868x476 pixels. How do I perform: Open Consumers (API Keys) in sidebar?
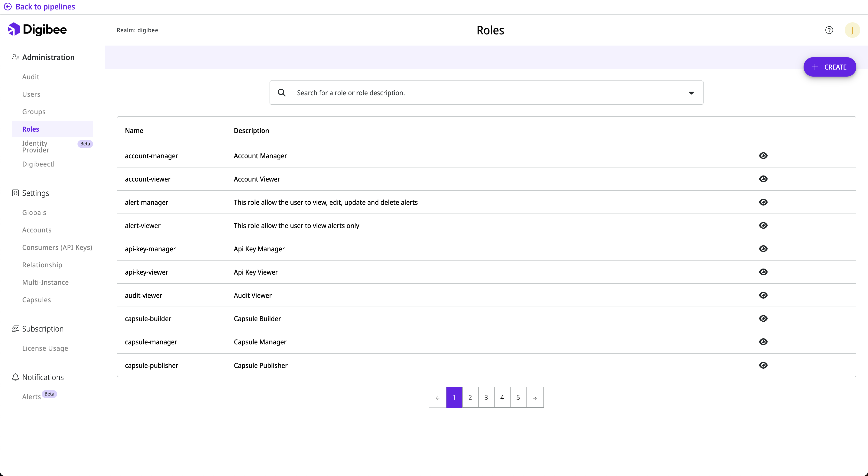57,247
